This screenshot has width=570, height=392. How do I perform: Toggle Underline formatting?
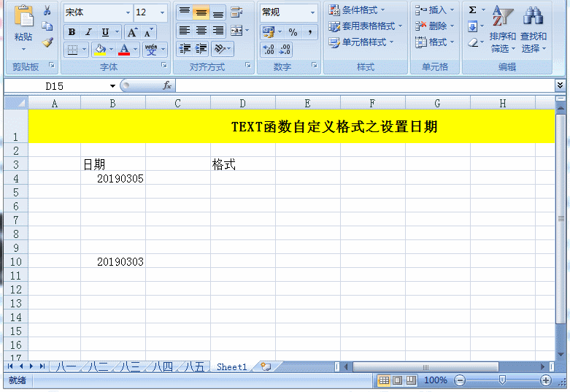[x=105, y=32]
